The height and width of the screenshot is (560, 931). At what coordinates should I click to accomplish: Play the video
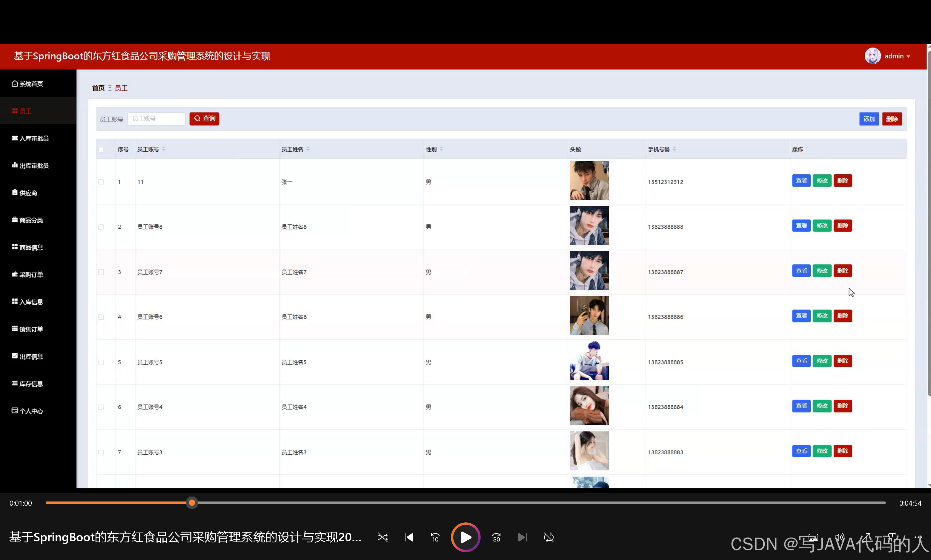466,537
